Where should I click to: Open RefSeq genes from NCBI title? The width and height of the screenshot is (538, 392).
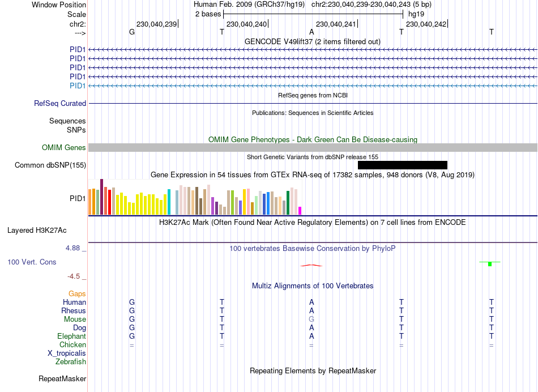pyautogui.click(x=313, y=95)
